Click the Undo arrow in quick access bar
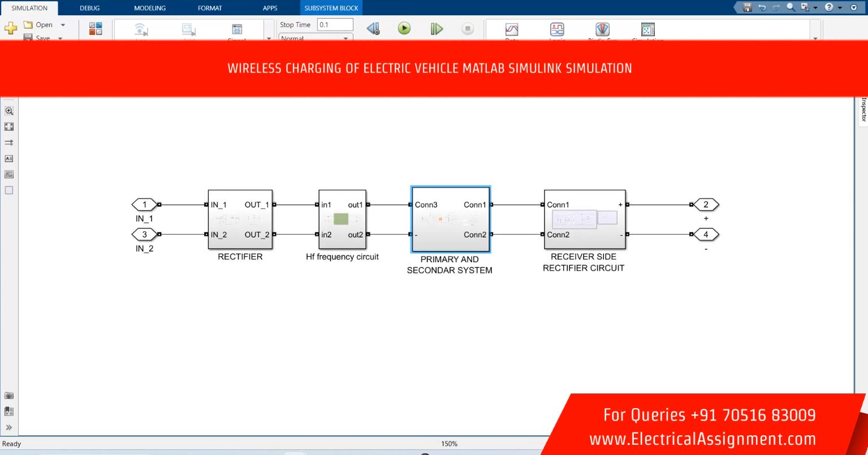This screenshot has height=455, width=868. coord(762,7)
